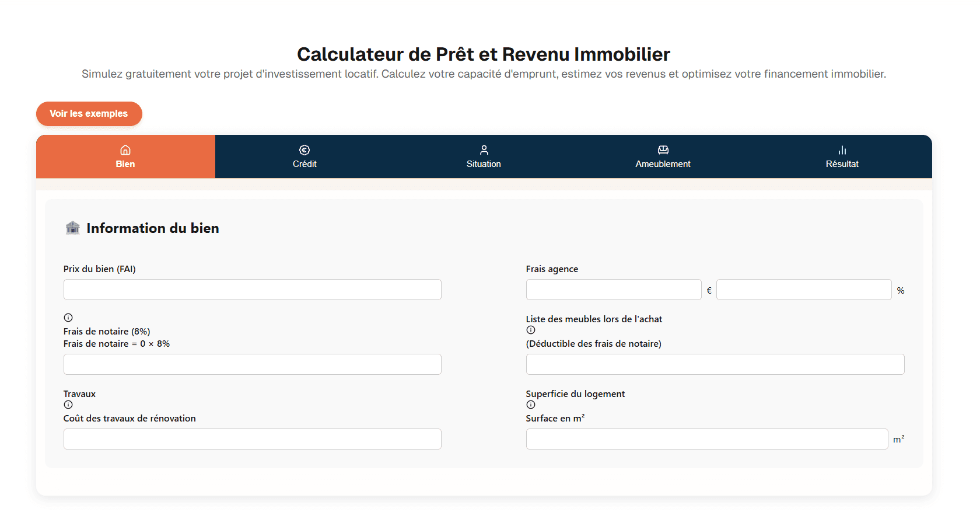Click the info icon under Travaux
980x526 pixels.
point(68,405)
